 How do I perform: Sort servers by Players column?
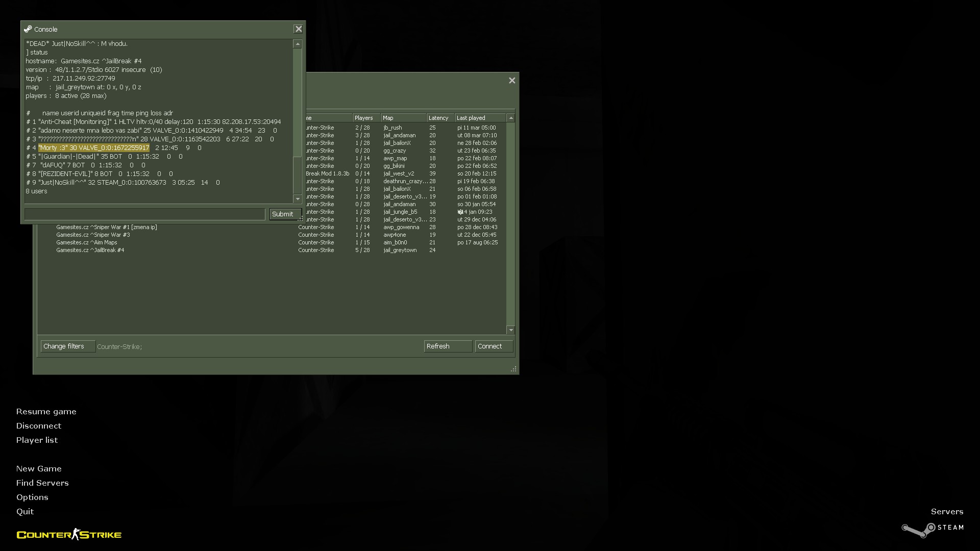(x=366, y=118)
